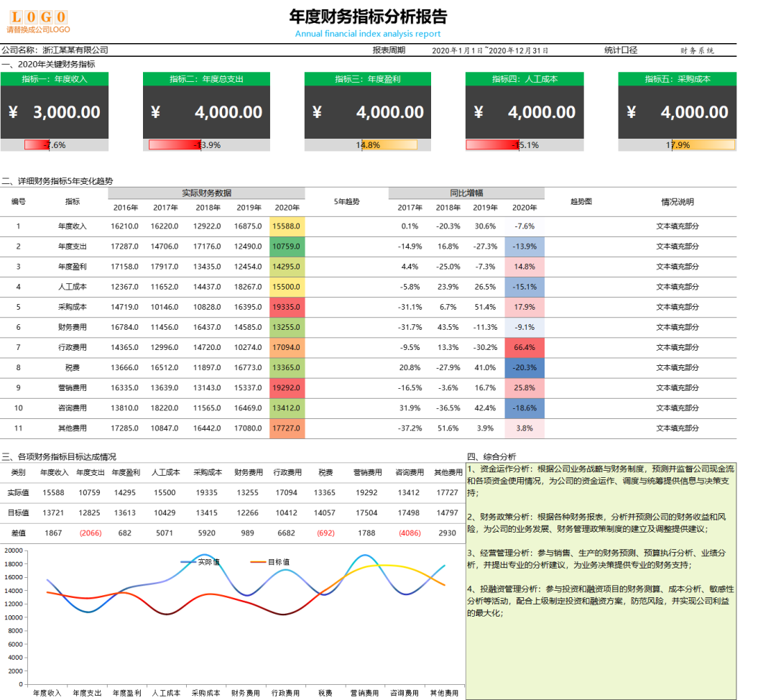Click the section heading 二、详细财务指标5年变化趋势
This screenshot has width=776, height=700.
tap(57, 181)
